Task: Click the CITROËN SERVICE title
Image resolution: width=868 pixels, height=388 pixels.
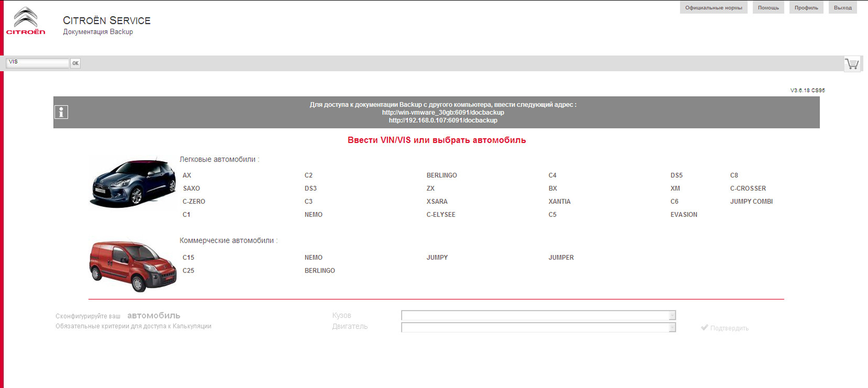Action: coord(107,21)
